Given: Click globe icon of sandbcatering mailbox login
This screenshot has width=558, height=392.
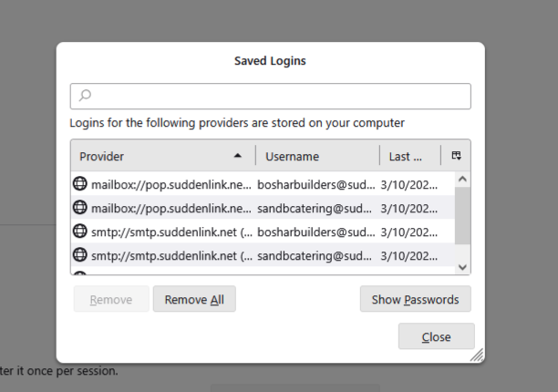Looking at the screenshot, I should (80, 207).
